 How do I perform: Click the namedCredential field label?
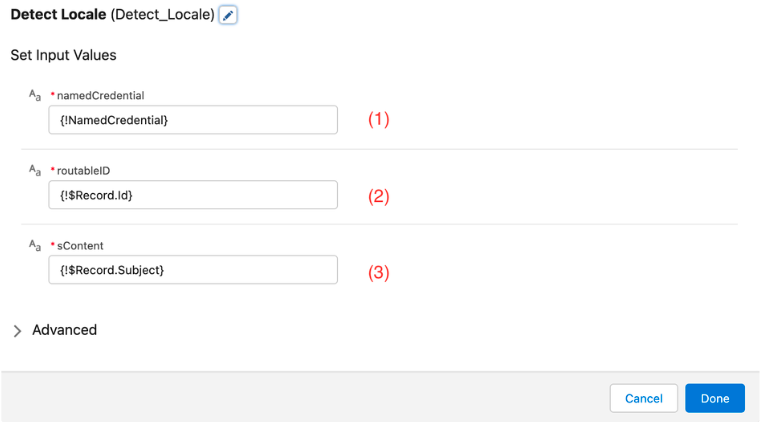coord(100,95)
